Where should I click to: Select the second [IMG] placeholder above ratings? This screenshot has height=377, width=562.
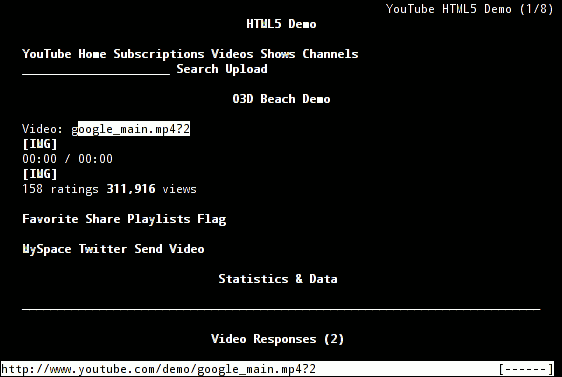coord(40,174)
